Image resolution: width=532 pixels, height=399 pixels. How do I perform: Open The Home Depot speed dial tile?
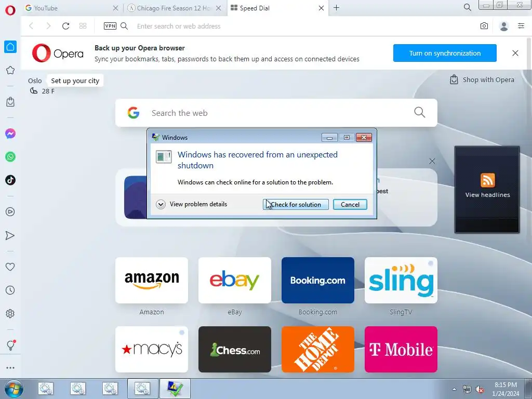click(318, 350)
